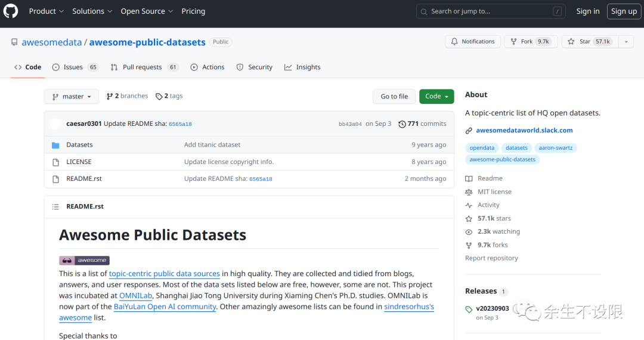Click the Sign in link

point(588,11)
